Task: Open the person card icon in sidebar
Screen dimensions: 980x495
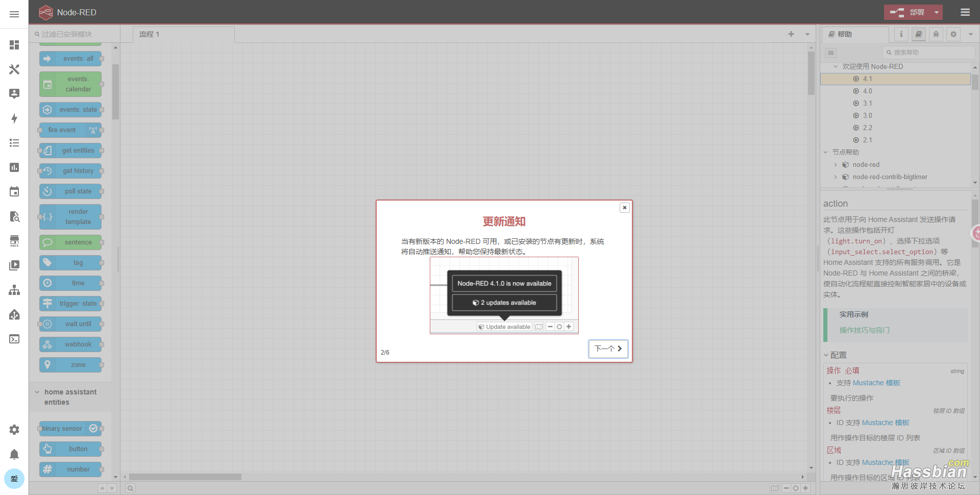Action: (x=14, y=94)
